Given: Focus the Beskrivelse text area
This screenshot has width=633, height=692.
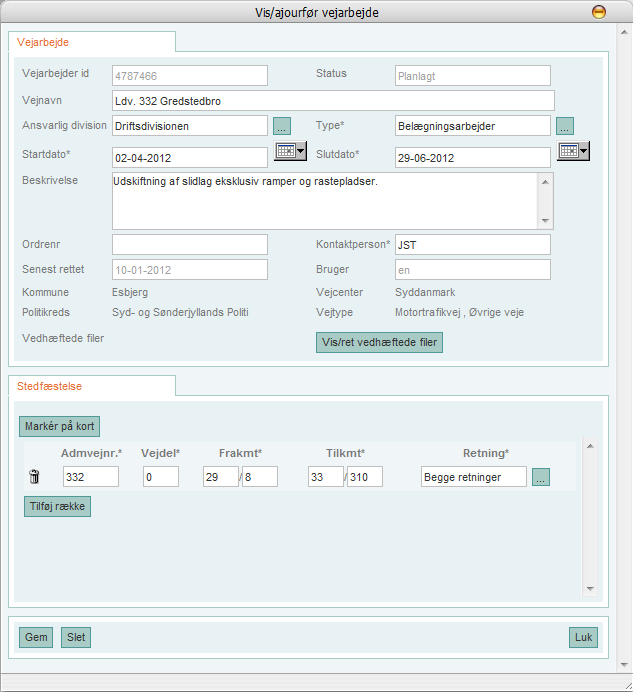Looking at the screenshot, I should [325, 201].
